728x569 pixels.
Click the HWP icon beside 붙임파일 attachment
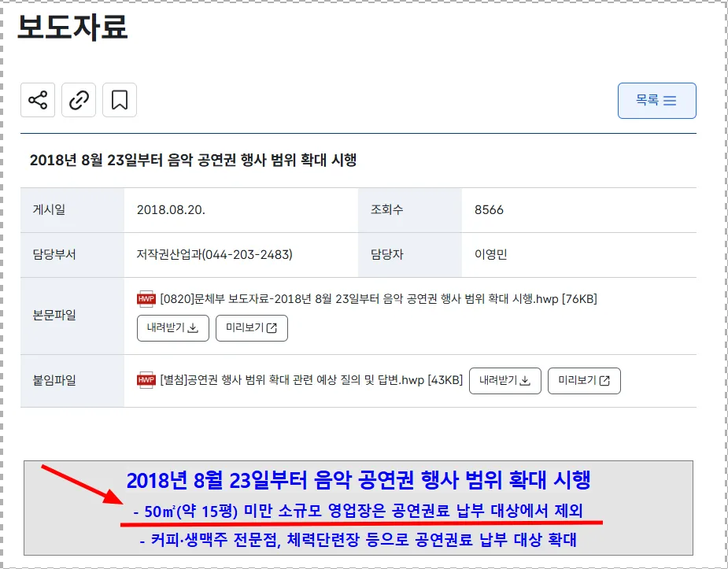tap(146, 379)
